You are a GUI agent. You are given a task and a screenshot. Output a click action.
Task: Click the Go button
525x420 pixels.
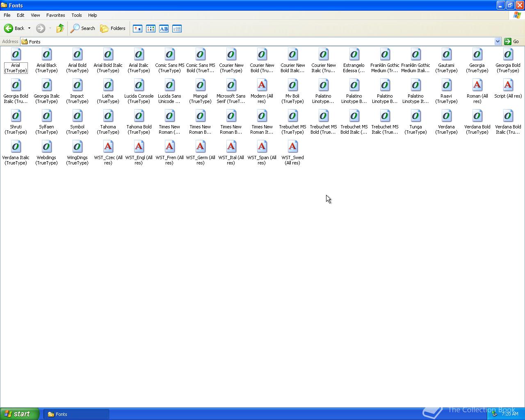[511, 41]
